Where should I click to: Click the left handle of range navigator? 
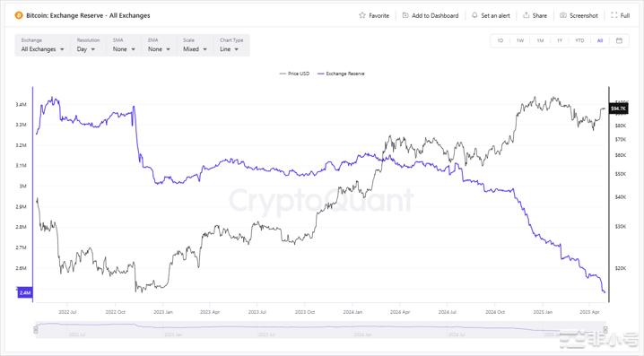tap(36, 329)
